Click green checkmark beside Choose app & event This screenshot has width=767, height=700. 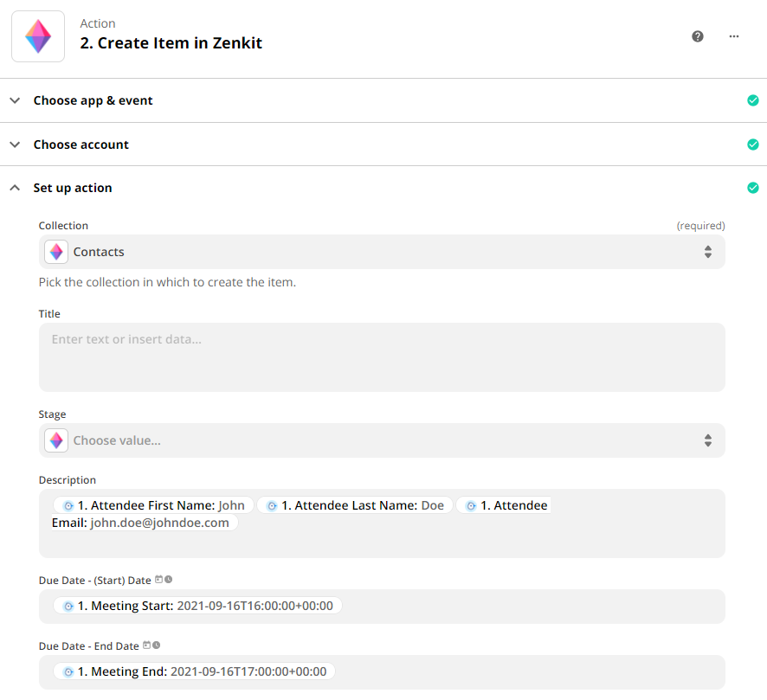click(x=752, y=100)
